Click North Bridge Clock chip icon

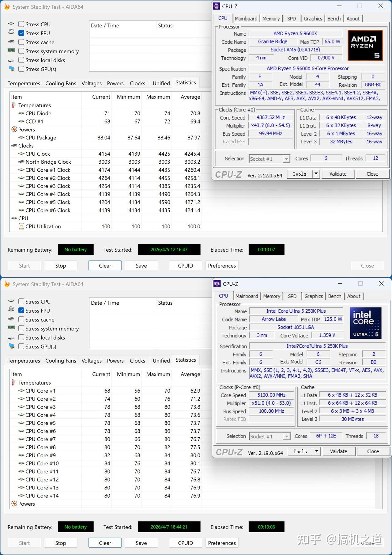[x=21, y=162]
